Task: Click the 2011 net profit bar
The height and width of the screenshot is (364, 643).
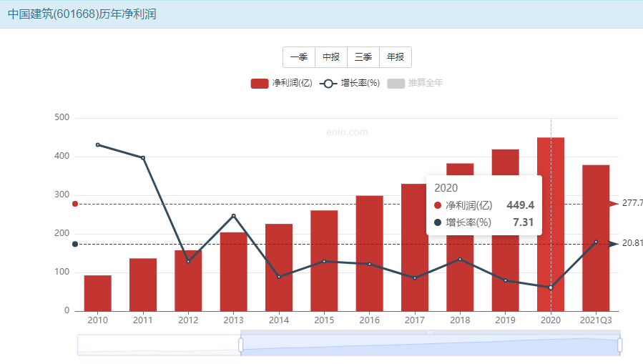Action: click(x=143, y=285)
